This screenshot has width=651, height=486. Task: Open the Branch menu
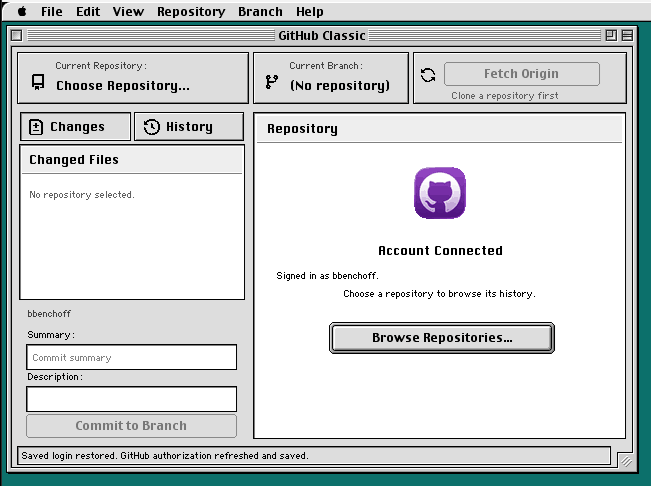(260, 12)
